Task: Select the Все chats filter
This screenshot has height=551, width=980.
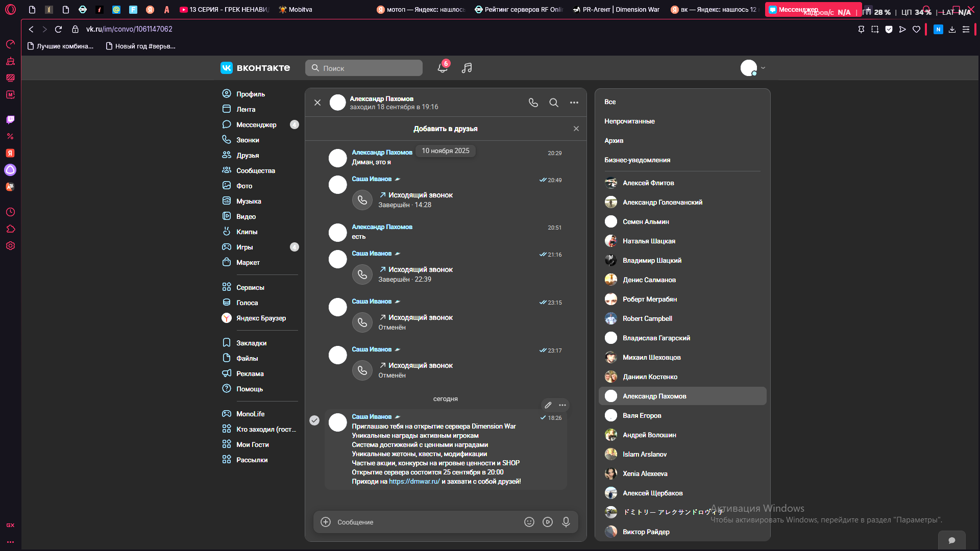Action: tap(610, 102)
